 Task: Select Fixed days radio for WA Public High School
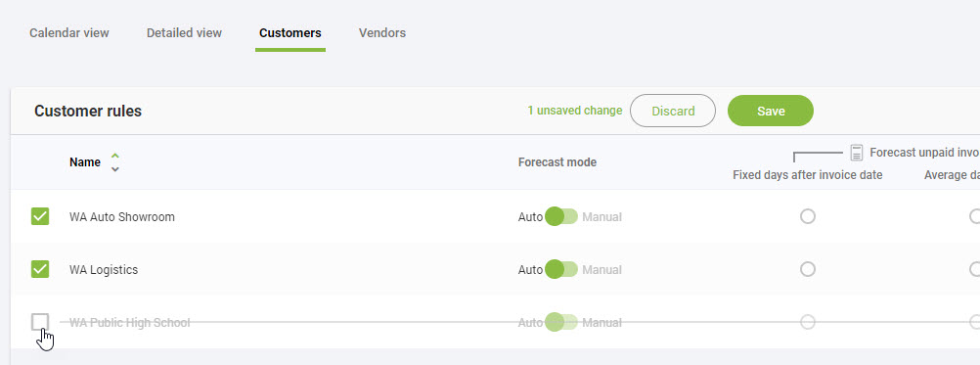(808, 322)
